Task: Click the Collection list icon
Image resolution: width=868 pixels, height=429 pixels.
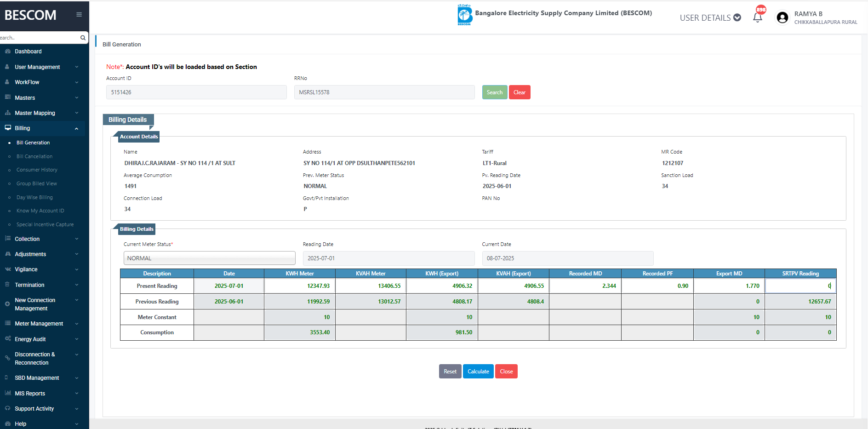Action: (x=8, y=239)
